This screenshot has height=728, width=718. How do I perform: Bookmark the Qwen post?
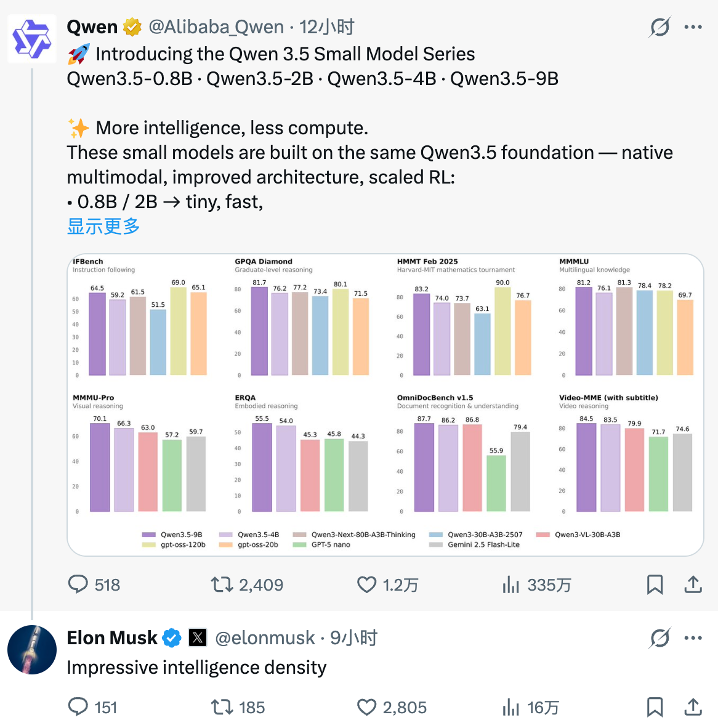coord(655,584)
